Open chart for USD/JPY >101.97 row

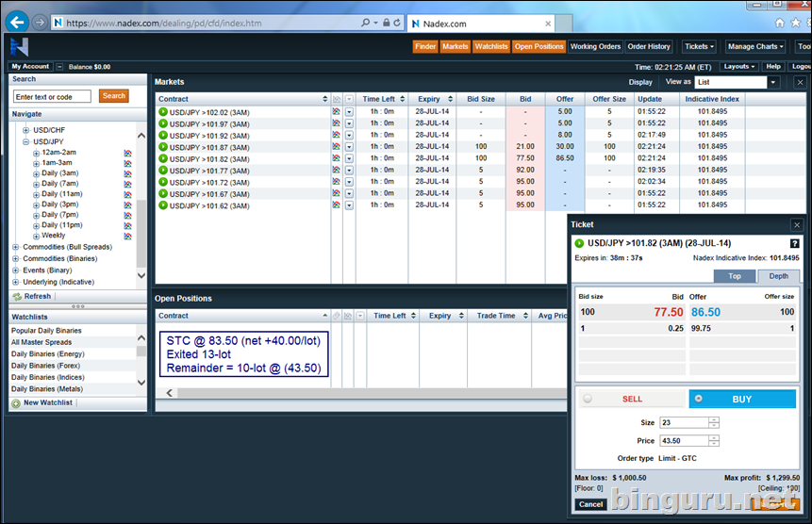pos(336,123)
